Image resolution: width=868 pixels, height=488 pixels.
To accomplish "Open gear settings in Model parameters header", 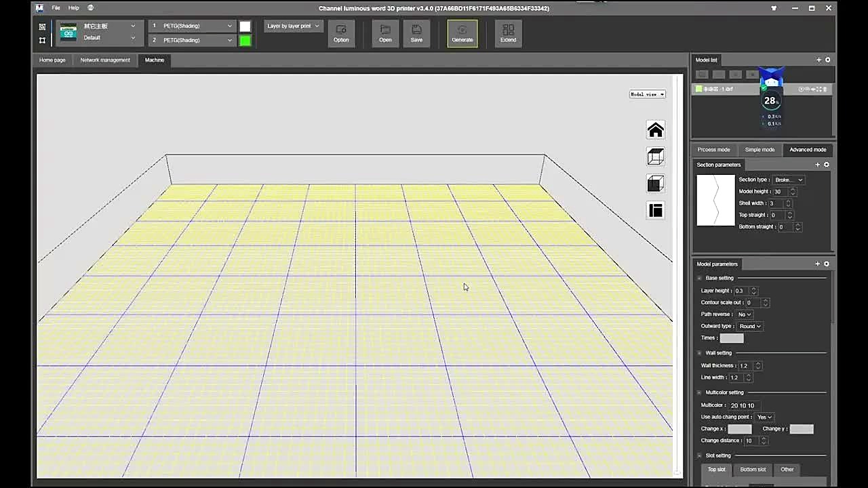I will coord(826,264).
